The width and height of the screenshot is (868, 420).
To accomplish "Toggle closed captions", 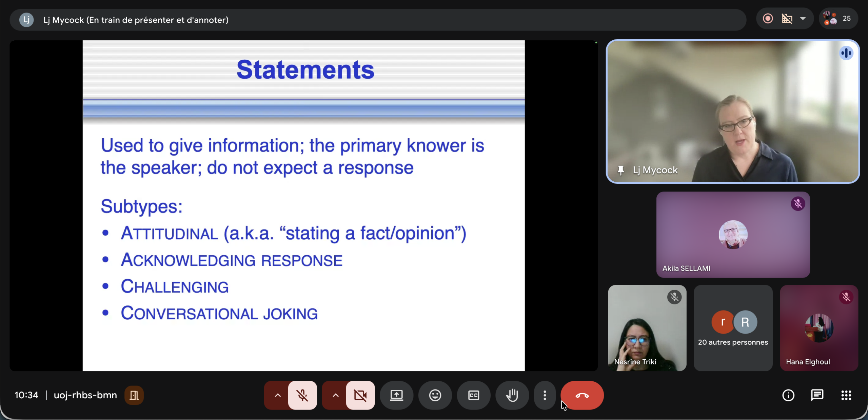I will (x=474, y=395).
